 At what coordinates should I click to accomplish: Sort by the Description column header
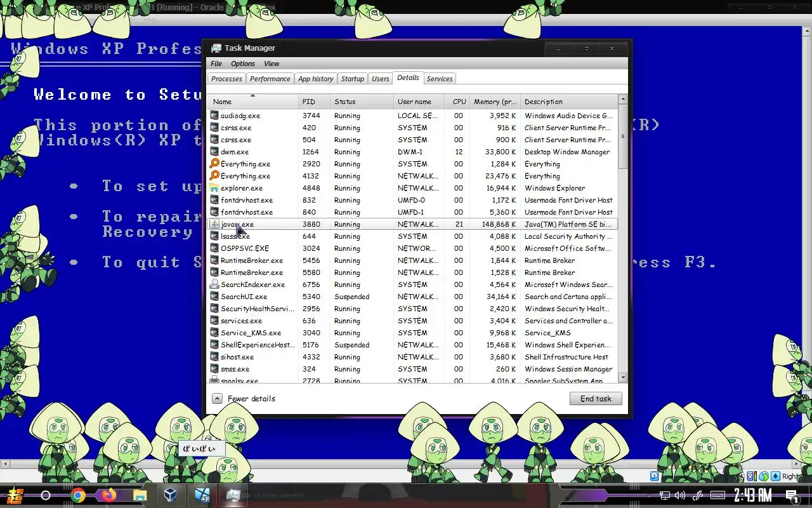coord(568,102)
